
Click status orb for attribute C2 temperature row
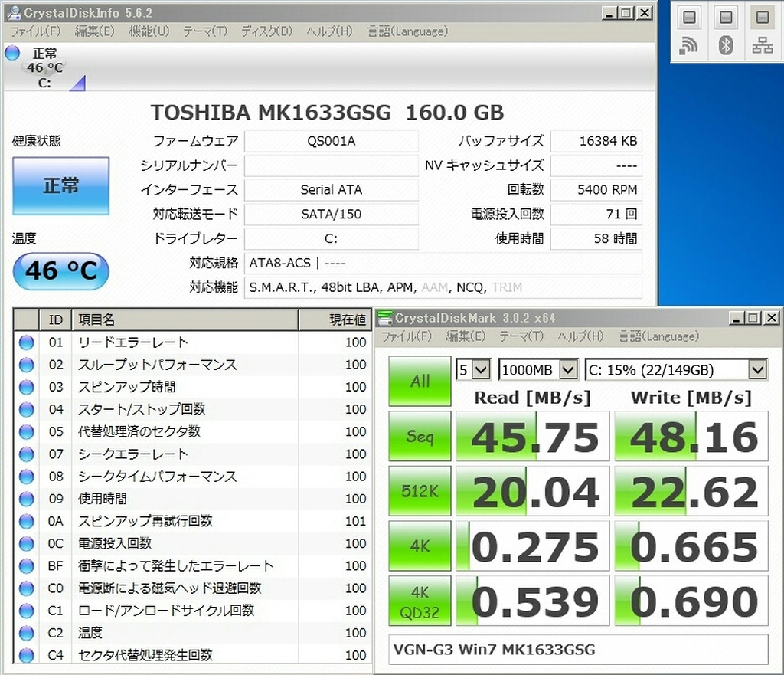[27, 633]
